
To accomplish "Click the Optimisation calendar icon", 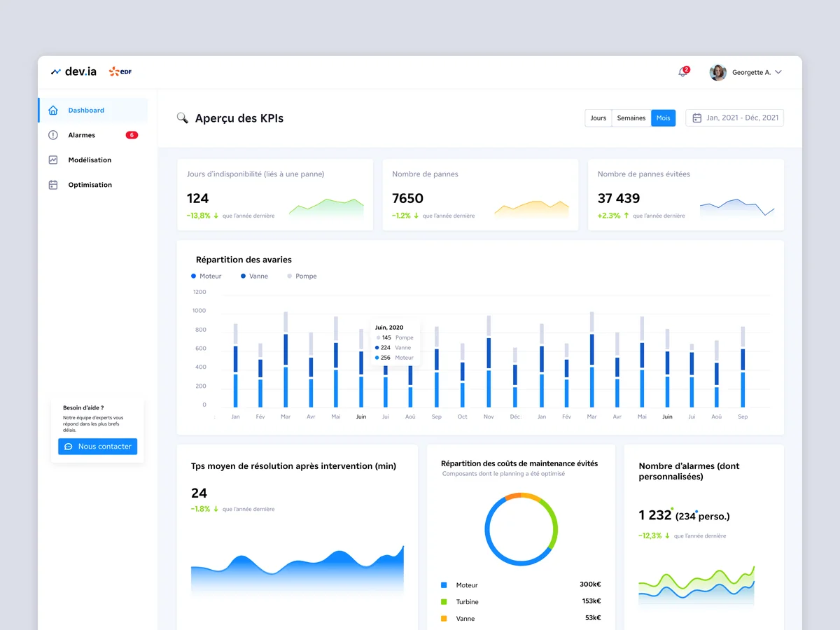I will [53, 185].
